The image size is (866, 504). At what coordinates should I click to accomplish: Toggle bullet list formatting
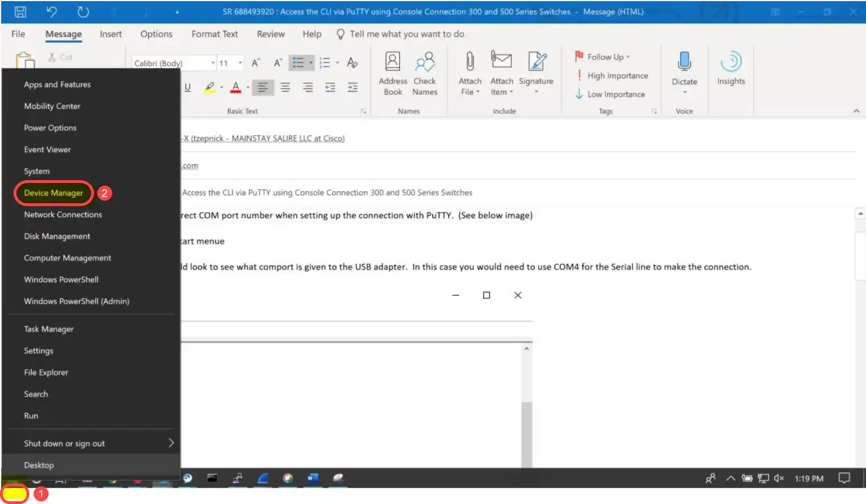pyautogui.click(x=298, y=63)
